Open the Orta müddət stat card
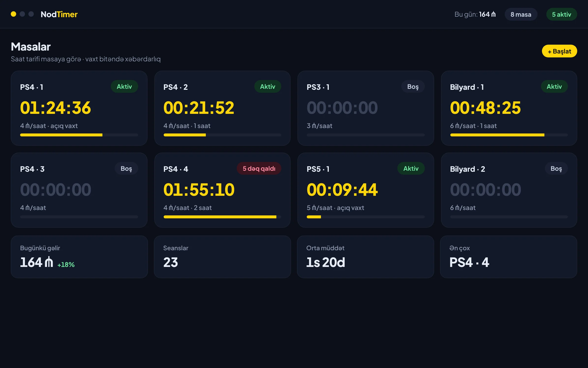The image size is (588, 368). (x=366, y=257)
